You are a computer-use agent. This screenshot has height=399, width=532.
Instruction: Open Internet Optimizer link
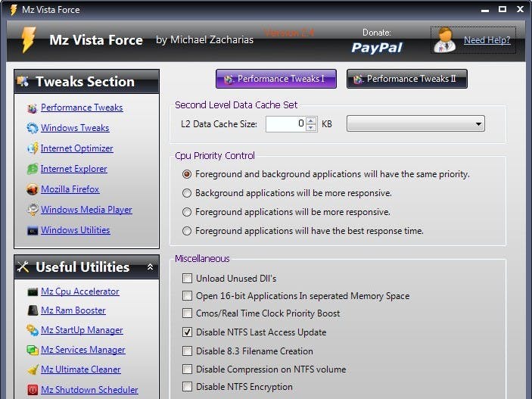[x=76, y=148]
